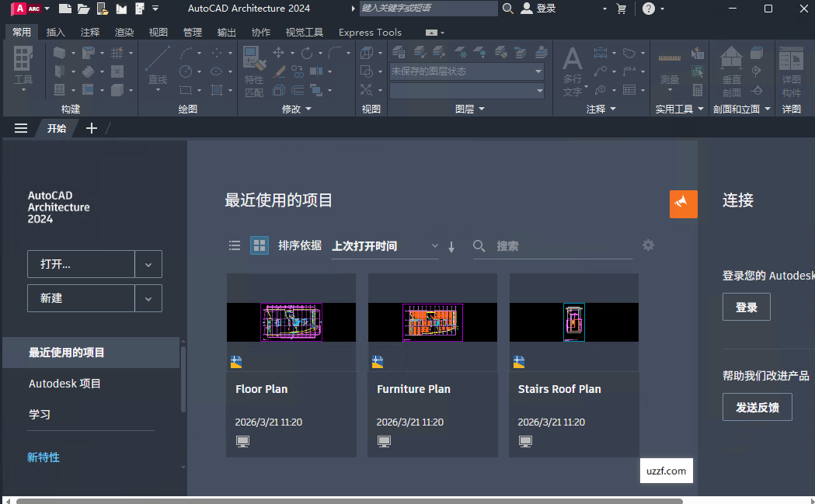Expand the 新建 (New) dropdown arrow

pos(148,298)
